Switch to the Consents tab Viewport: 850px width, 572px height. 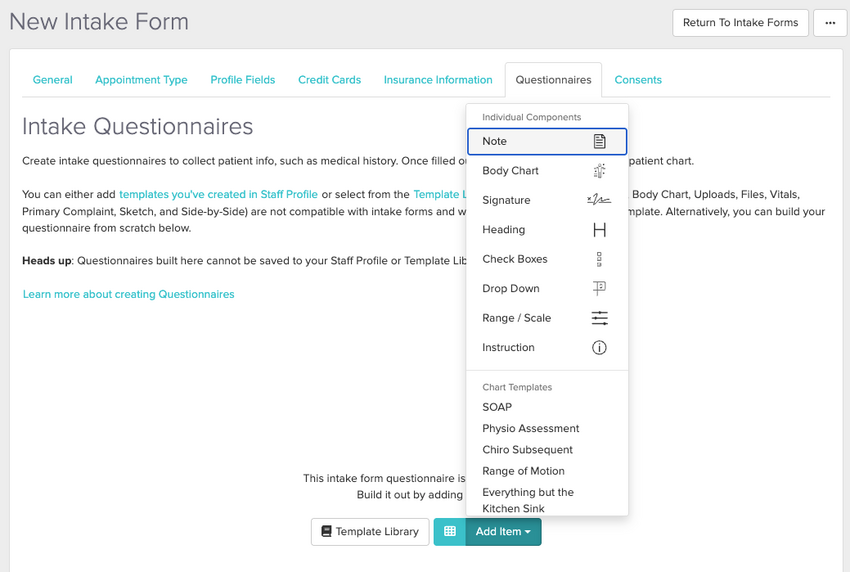coord(638,80)
